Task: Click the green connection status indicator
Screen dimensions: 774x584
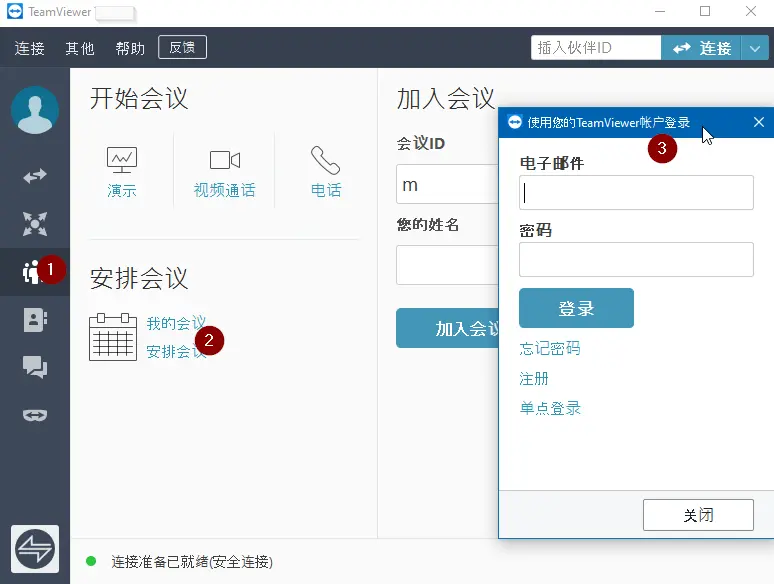Action: click(91, 561)
